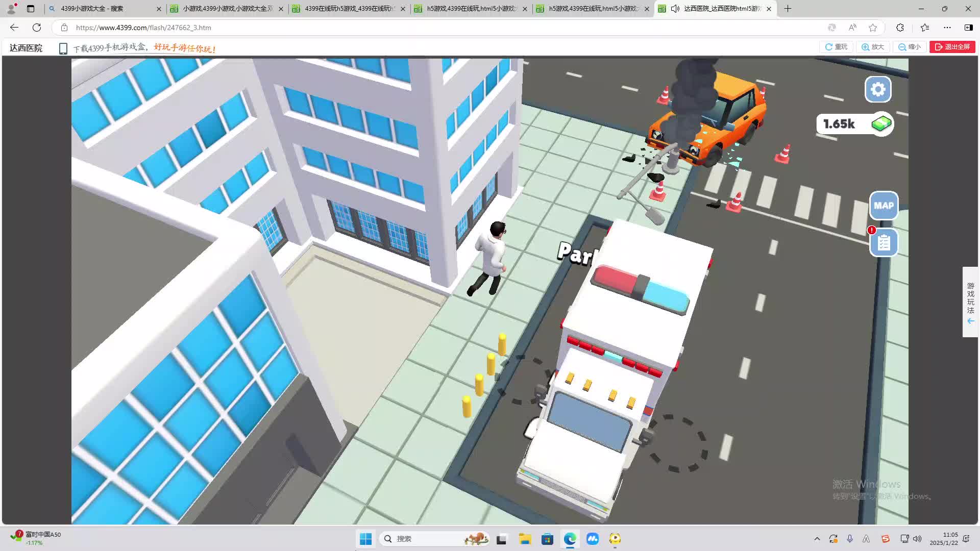980x551 pixels.
Task: Add page to favorites star icon
Action: [x=873, y=28]
